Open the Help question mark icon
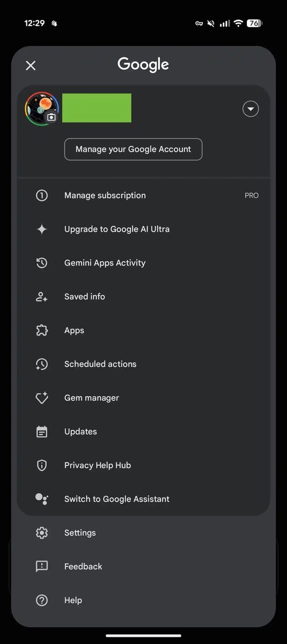The height and width of the screenshot is (644, 287). coord(42,601)
